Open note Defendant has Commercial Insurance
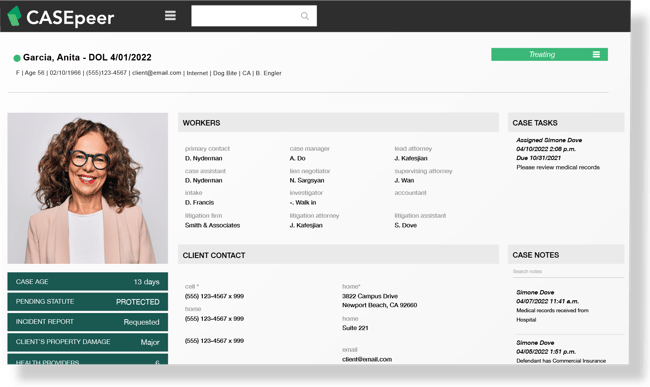650x387 pixels. point(561,360)
